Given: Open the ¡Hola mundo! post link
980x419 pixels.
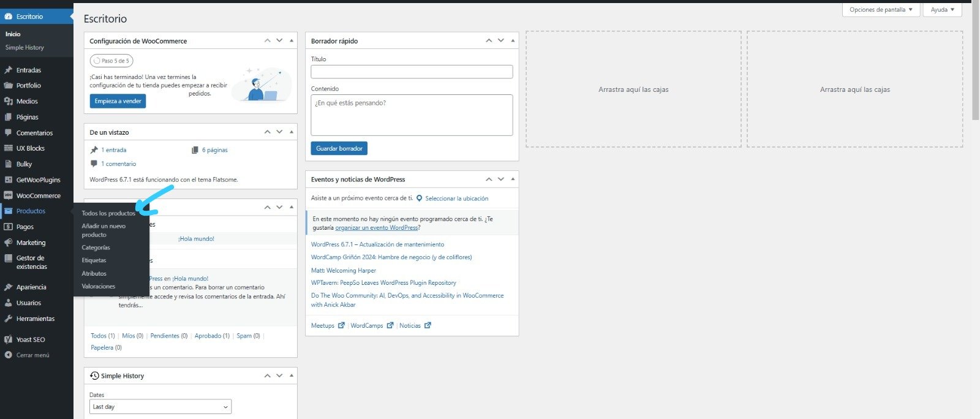Looking at the screenshot, I should pos(196,239).
